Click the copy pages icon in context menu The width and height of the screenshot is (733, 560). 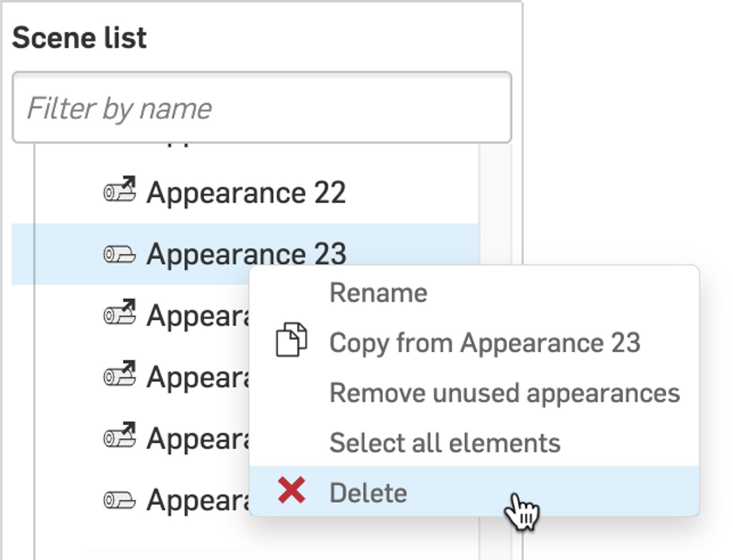(291, 340)
